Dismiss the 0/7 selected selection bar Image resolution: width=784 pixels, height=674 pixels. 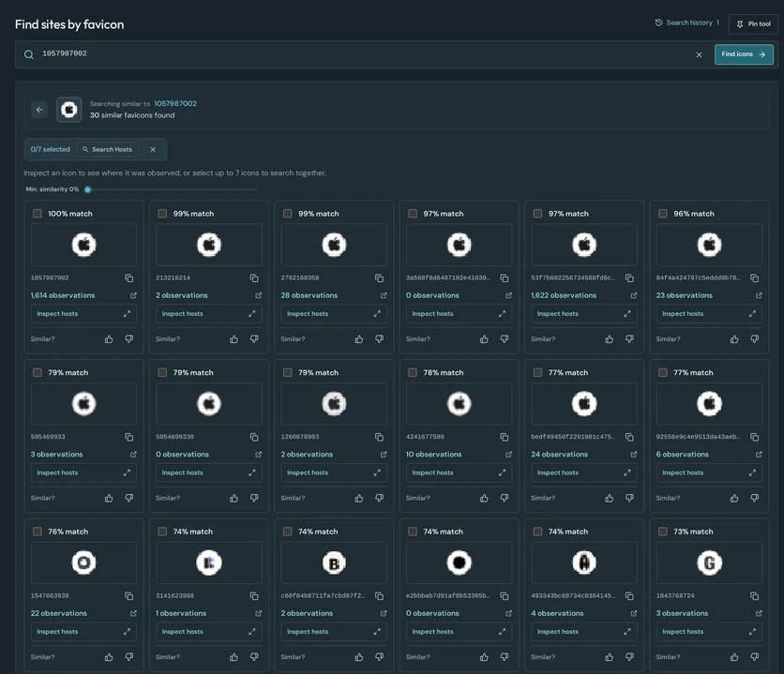(x=153, y=149)
